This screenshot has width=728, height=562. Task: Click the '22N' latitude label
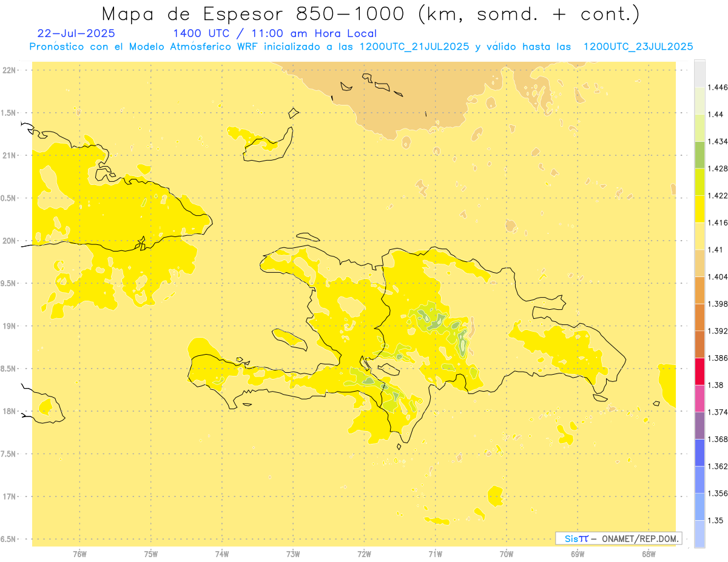coord(9,70)
